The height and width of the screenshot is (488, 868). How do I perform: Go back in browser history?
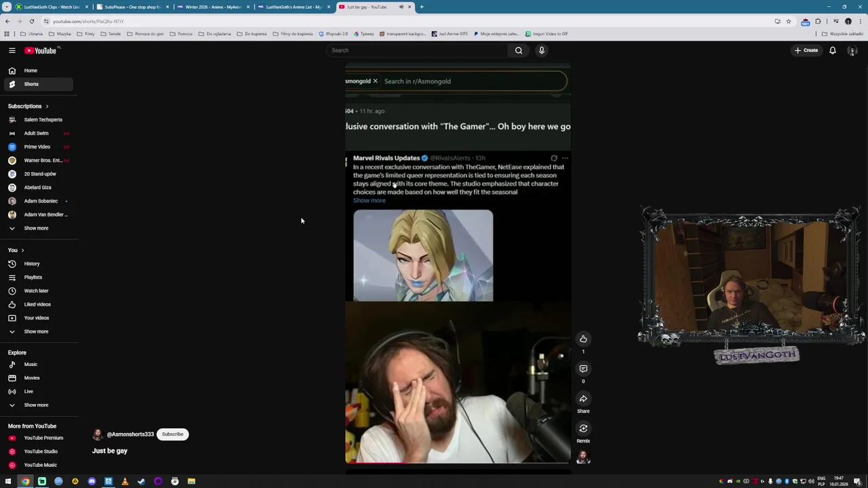[x=7, y=21]
